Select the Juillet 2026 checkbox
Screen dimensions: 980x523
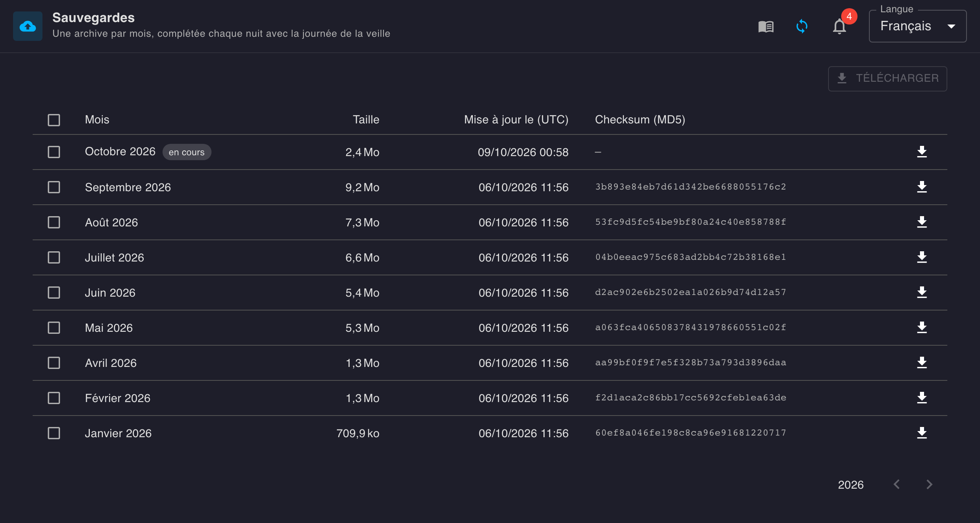pos(54,257)
